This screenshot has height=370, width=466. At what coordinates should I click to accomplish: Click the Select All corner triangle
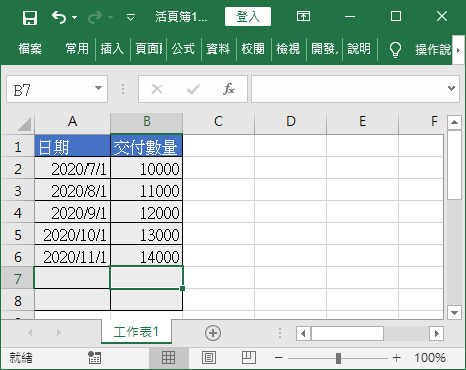[24, 124]
